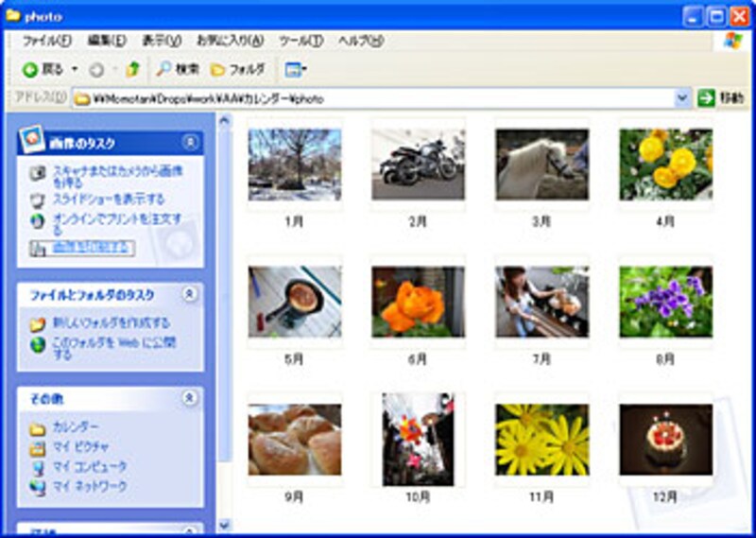
Task: Click the Go (移動) button
Action: click(x=722, y=97)
